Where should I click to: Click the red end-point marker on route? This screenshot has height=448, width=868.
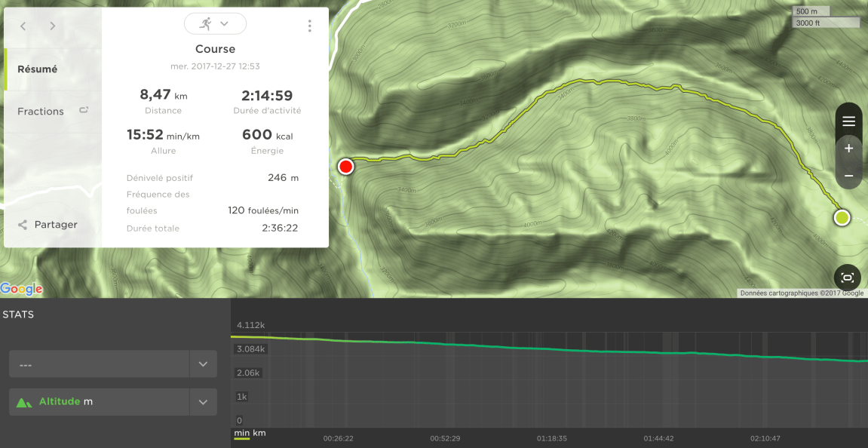[x=346, y=167]
